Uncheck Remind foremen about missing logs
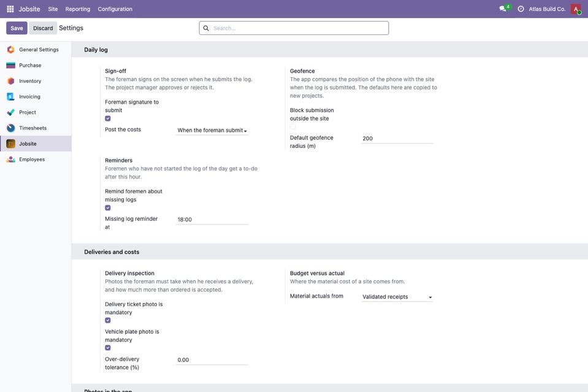This screenshot has height=392, width=588. click(108, 208)
